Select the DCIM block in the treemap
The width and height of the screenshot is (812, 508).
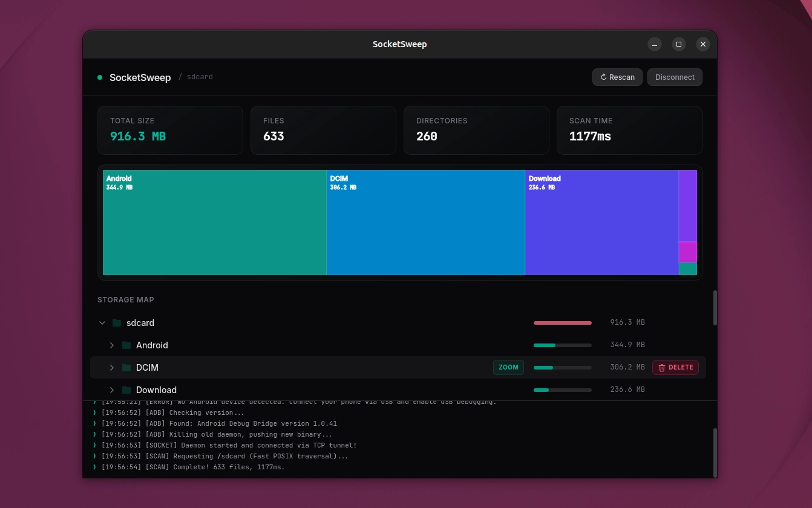[426, 223]
